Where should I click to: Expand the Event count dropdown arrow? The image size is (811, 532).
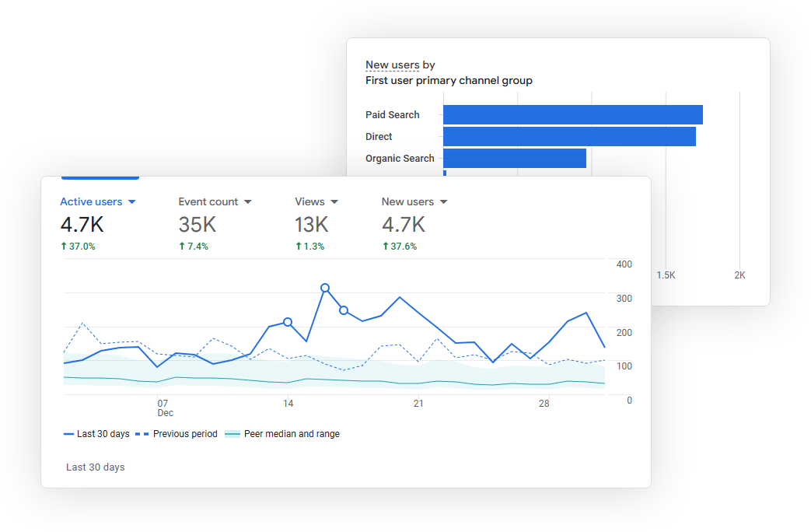[248, 202]
